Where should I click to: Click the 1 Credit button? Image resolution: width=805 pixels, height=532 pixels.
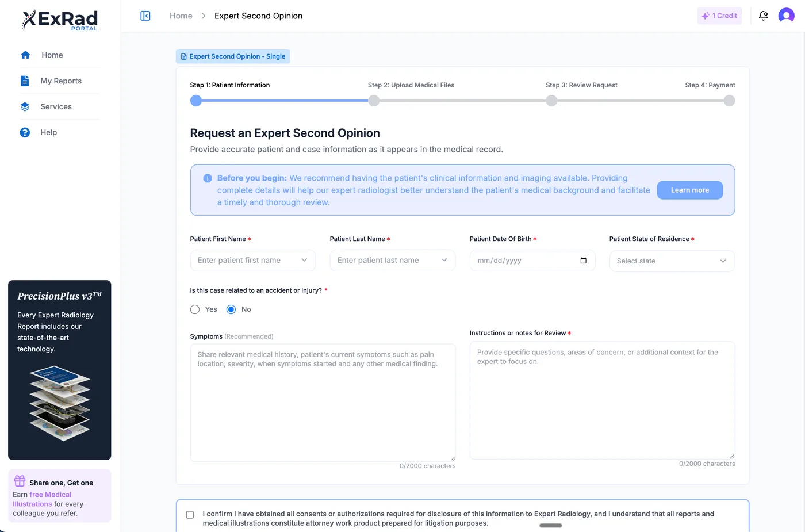[719, 16]
